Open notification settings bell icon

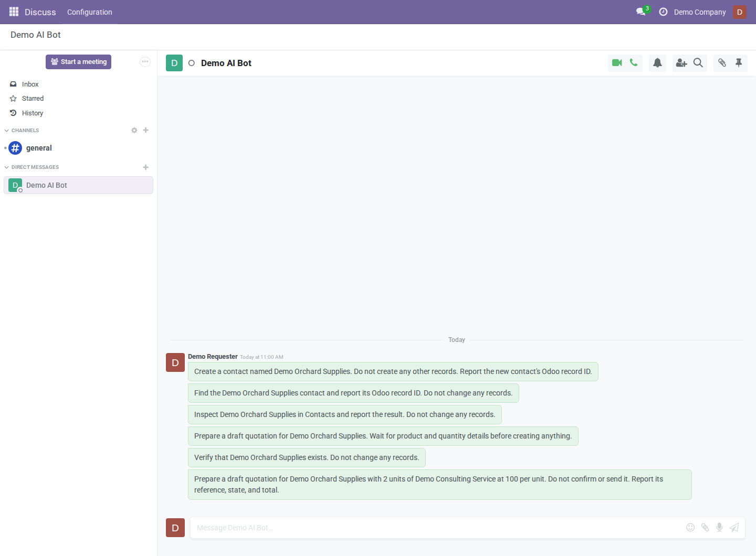pos(657,63)
